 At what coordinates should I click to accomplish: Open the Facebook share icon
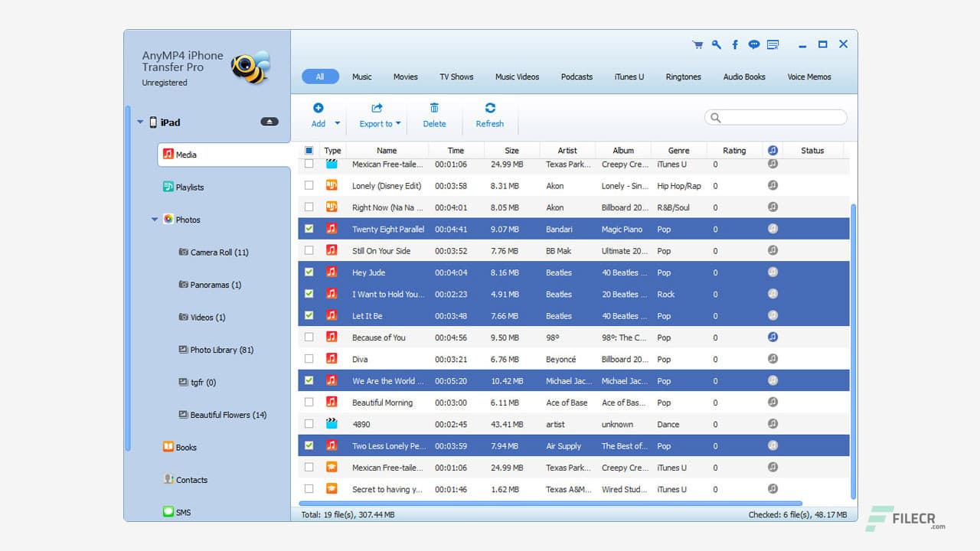(x=734, y=44)
